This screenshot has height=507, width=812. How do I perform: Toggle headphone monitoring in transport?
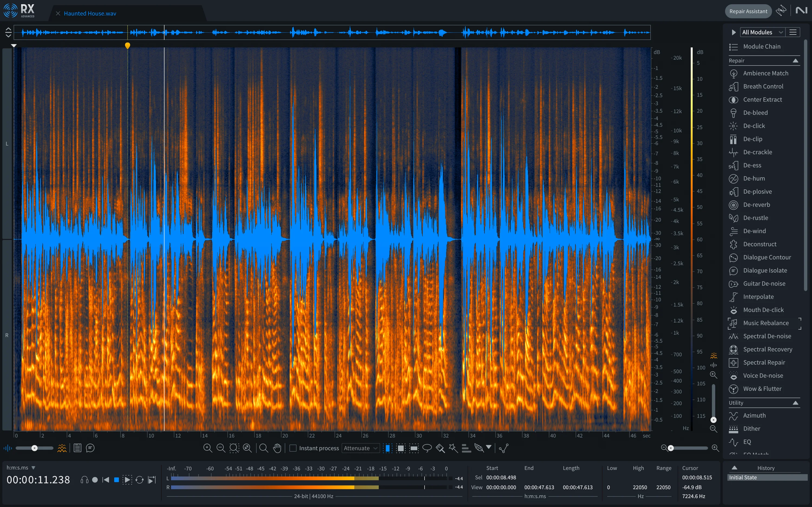[x=84, y=479]
